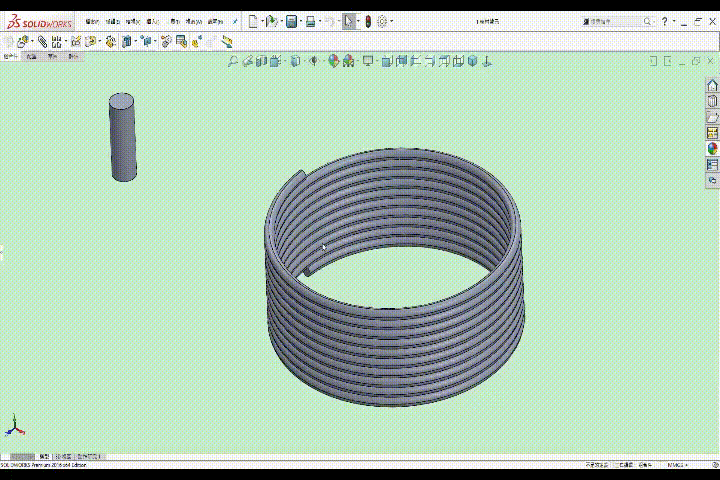Click the Open file icon
The image size is (720, 480).
271,21
